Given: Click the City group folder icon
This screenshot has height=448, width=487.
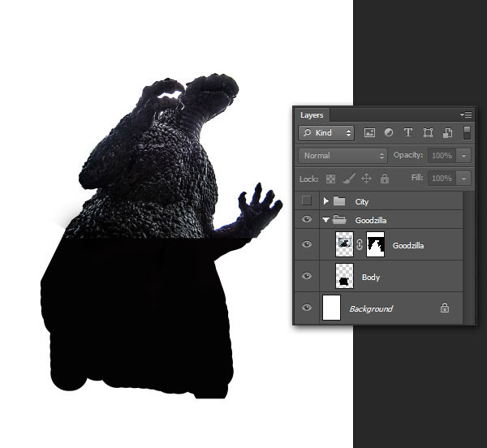Looking at the screenshot, I should click(x=339, y=201).
